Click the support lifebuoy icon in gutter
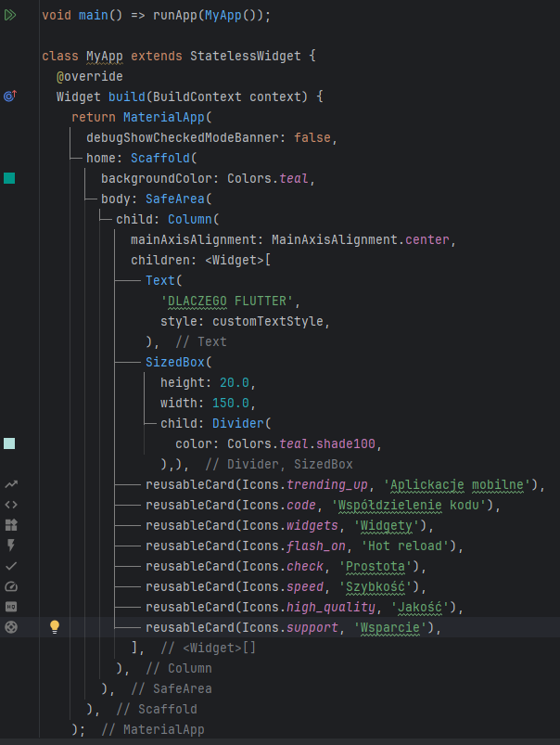 (x=10, y=627)
